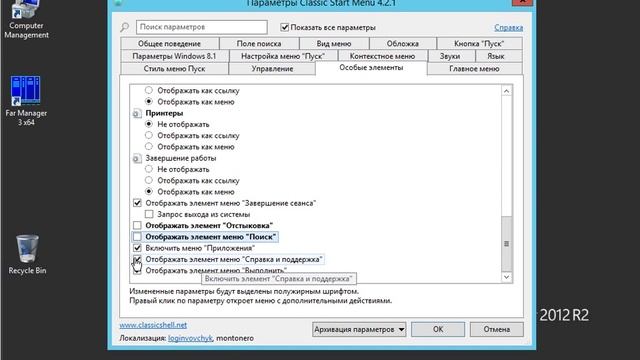Click the Поиск параметров search field
Viewport: 640px width, 360px height.
click(x=202, y=27)
